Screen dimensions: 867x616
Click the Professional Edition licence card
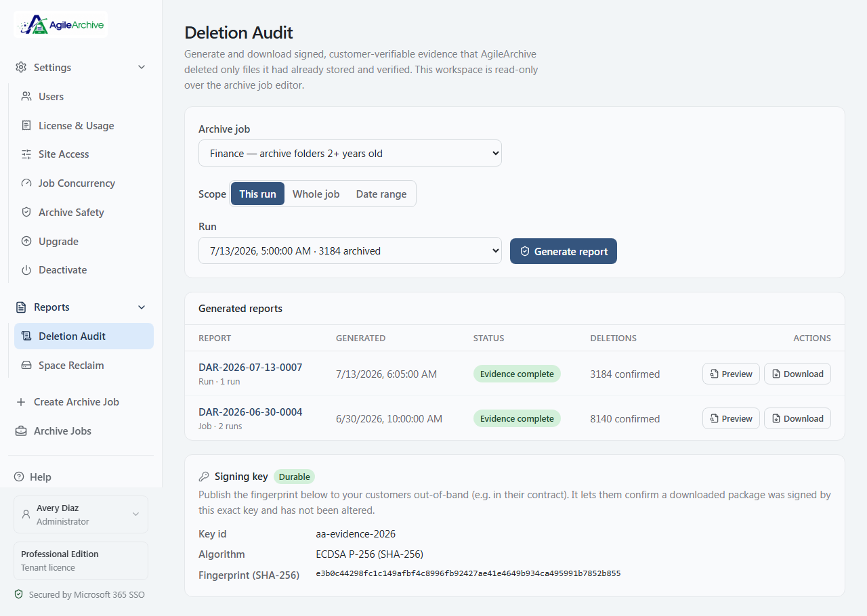point(81,560)
